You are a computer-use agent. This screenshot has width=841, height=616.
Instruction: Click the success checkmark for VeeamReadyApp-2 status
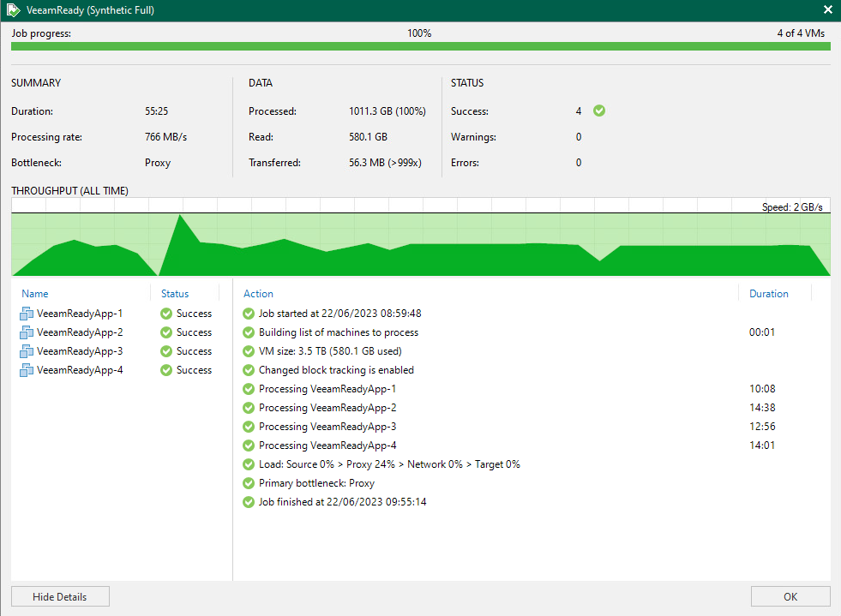166,332
